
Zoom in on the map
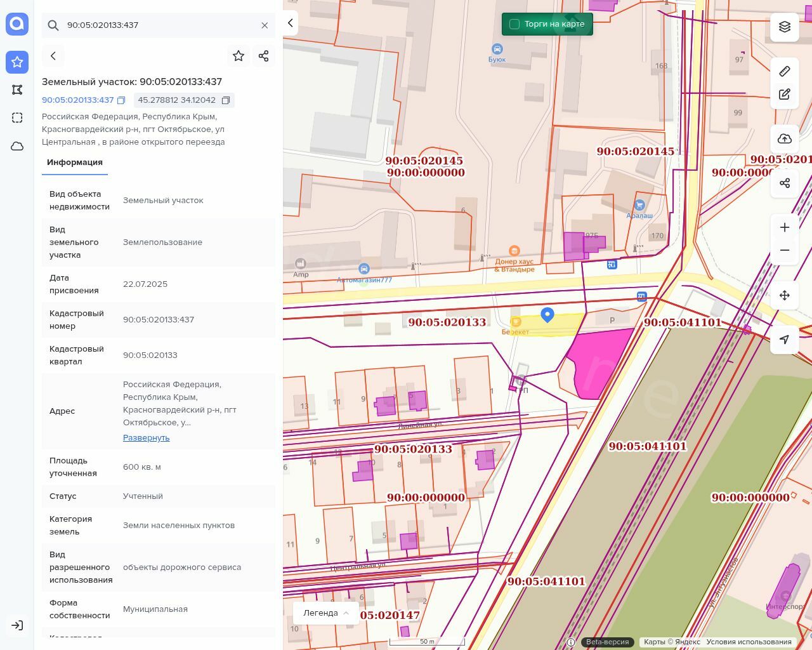coord(785,228)
